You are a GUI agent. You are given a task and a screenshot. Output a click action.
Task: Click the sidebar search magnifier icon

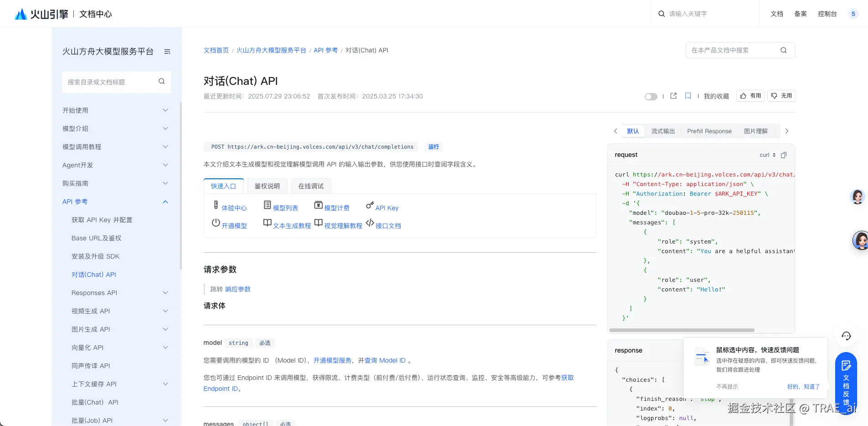[x=162, y=82]
